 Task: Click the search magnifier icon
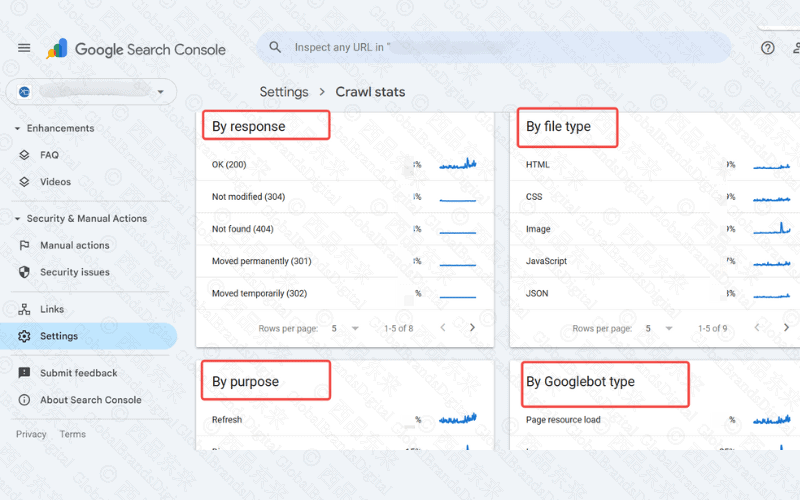tap(274, 47)
